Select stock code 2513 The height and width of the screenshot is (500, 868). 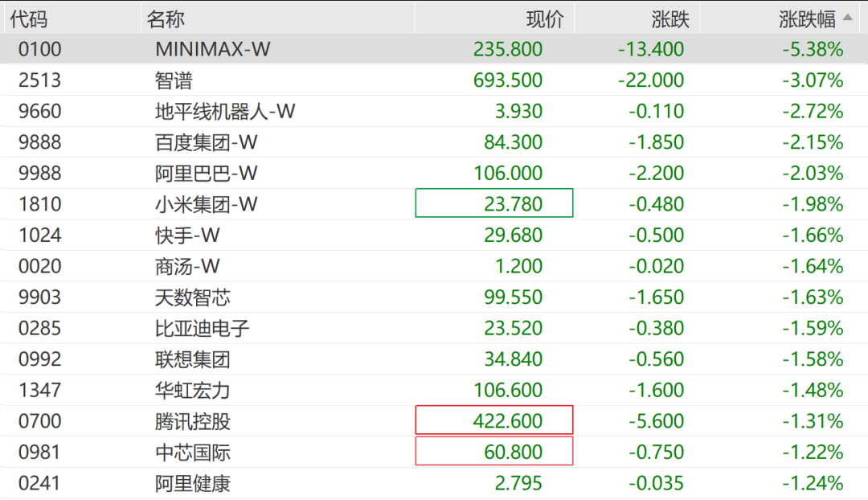pyautogui.click(x=40, y=80)
